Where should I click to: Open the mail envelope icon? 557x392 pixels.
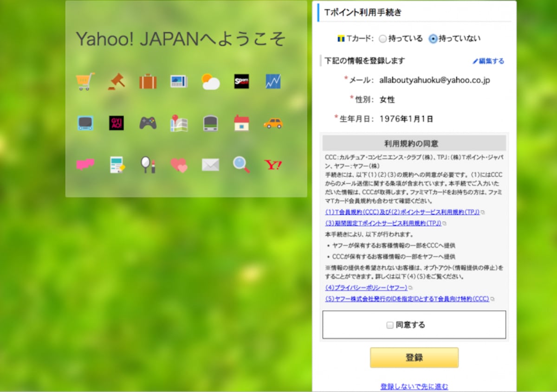210,165
